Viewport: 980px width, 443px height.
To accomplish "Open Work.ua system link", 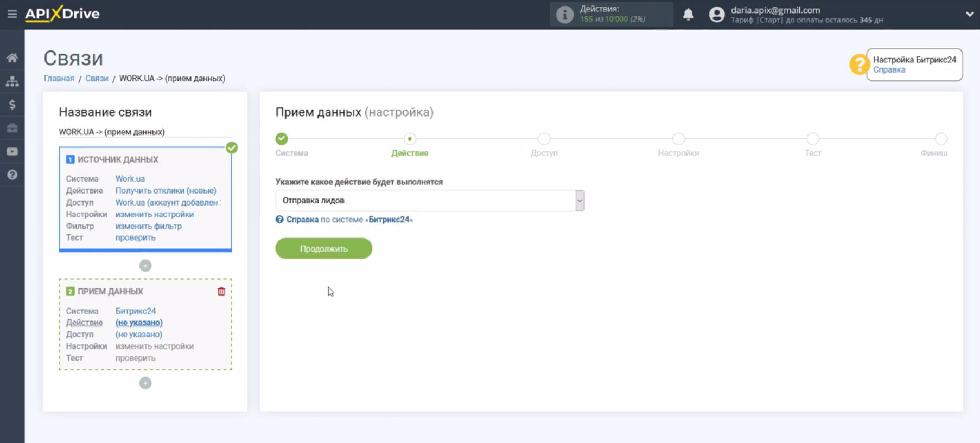I will [130, 179].
